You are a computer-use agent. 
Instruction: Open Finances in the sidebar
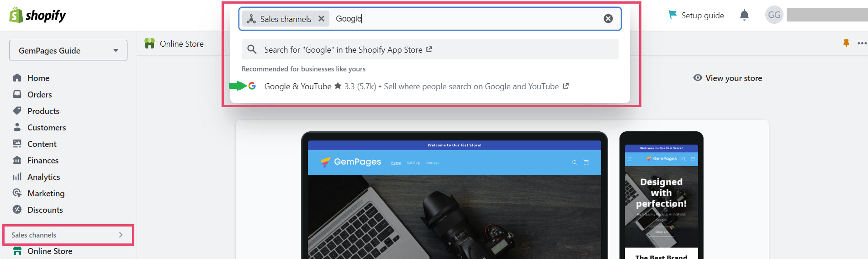pos(43,161)
